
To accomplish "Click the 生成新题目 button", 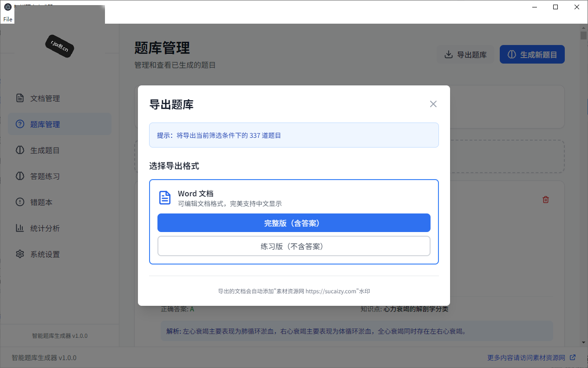I will (532, 55).
